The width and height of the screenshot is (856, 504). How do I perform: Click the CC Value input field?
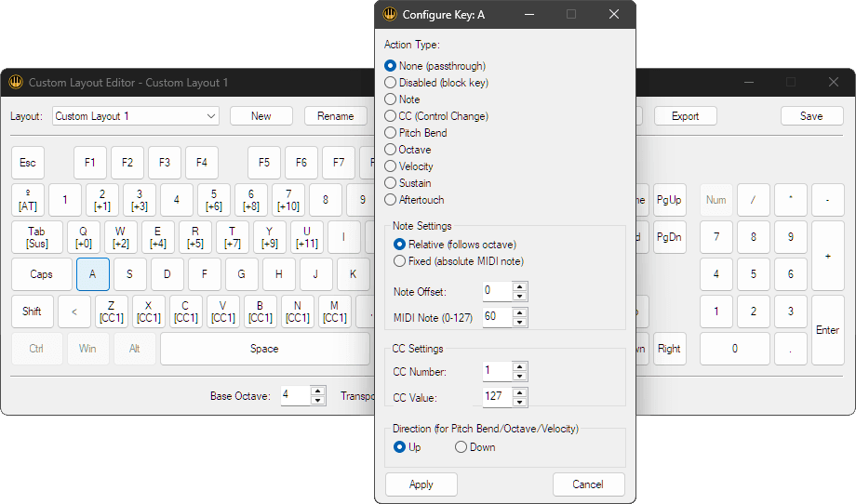[498, 397]
